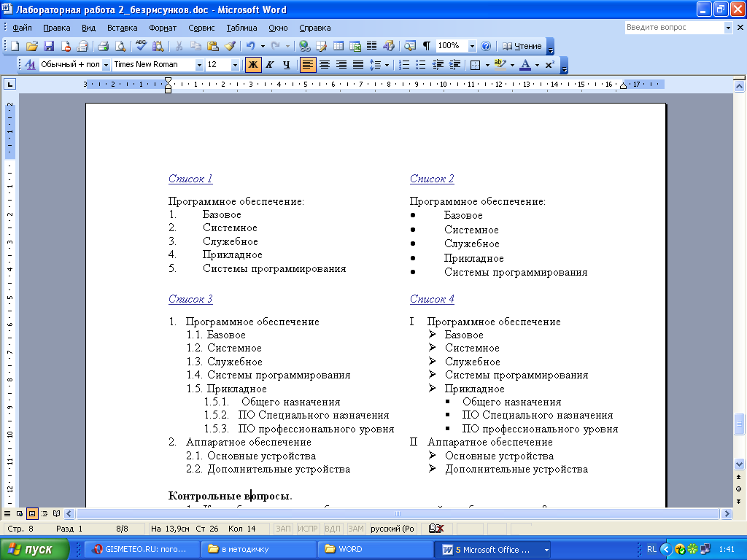This screenshot has width=747, height=560.
Task: Paste from clipboard with the Paste icon
Action: [x=213, y=46]
